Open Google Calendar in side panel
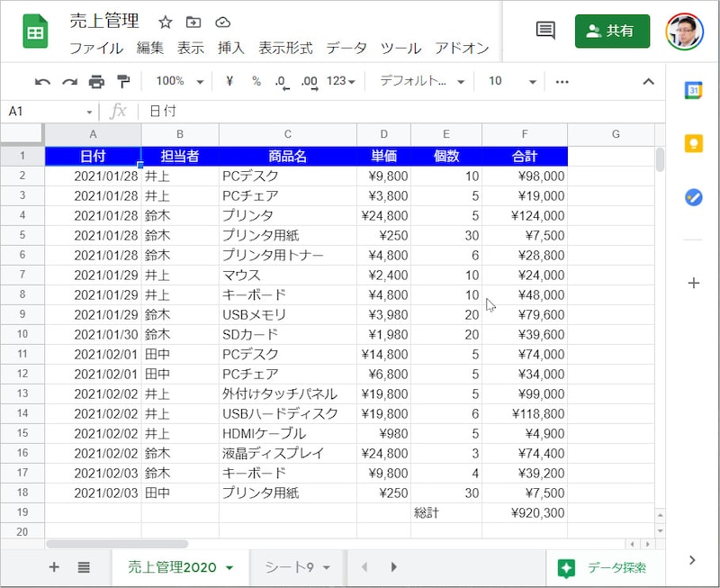This screenshot has width=720, height=588. point(693,91)
